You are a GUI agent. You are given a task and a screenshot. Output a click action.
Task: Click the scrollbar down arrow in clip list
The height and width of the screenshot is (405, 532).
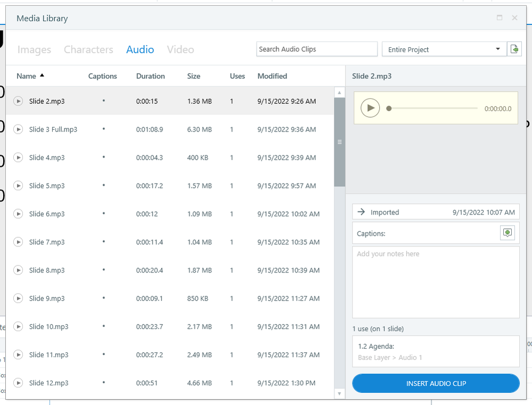click(x=339, y=393)
